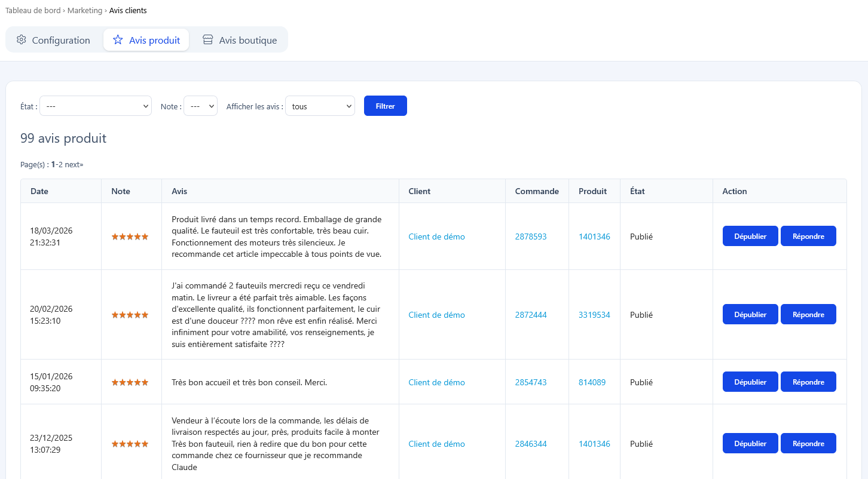The width and height of the screenshot is (868, 479).
Task: Open order number 2846344
Action: [531, 444]
